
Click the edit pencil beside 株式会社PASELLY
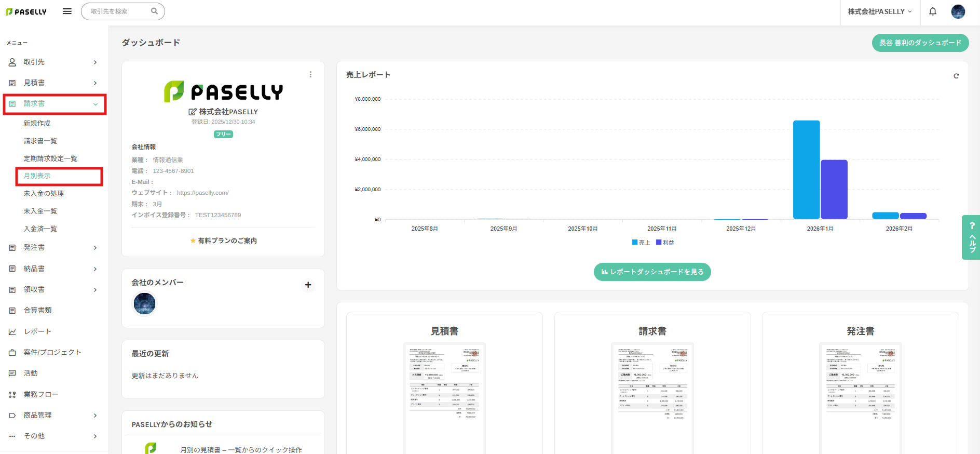point(192,112)
